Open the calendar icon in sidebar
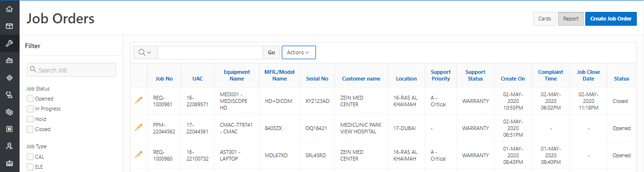Viewport: 644px width, 172px height. (9, 26)
